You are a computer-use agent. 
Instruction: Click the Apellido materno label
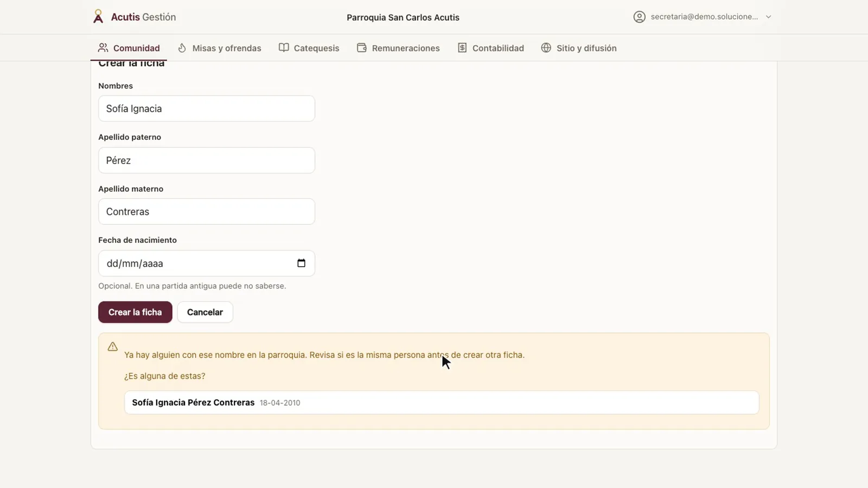(131, 189)
